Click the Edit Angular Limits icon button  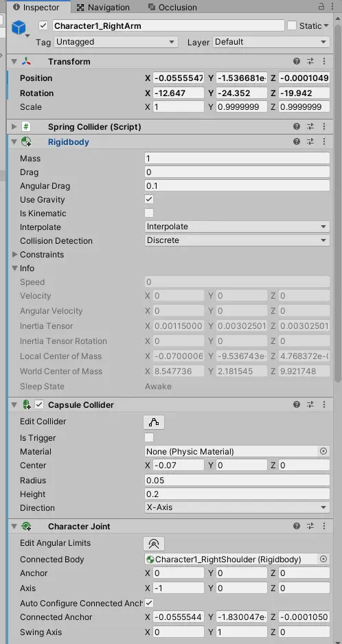coord(154,543)
